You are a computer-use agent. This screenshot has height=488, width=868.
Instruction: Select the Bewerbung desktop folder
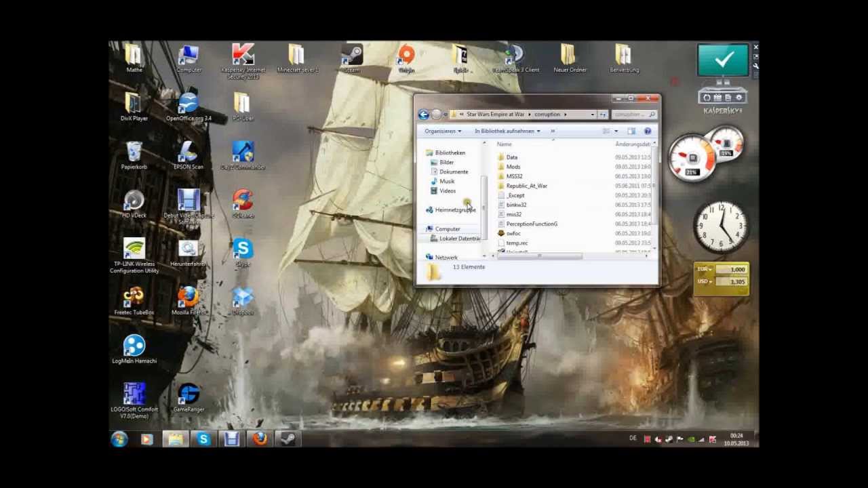[624, 59]
